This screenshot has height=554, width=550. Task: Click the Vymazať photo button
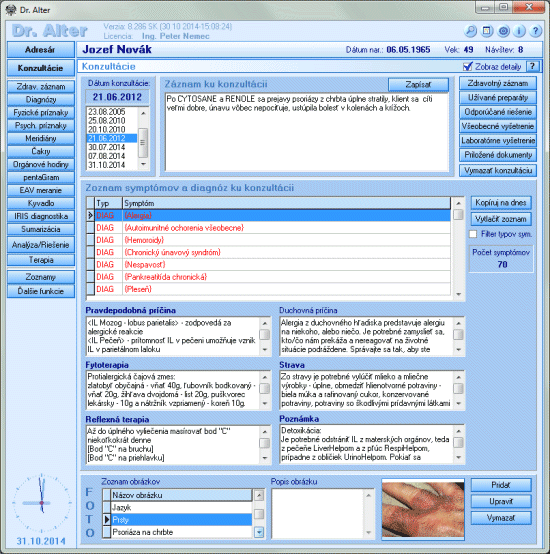point(501,518)
